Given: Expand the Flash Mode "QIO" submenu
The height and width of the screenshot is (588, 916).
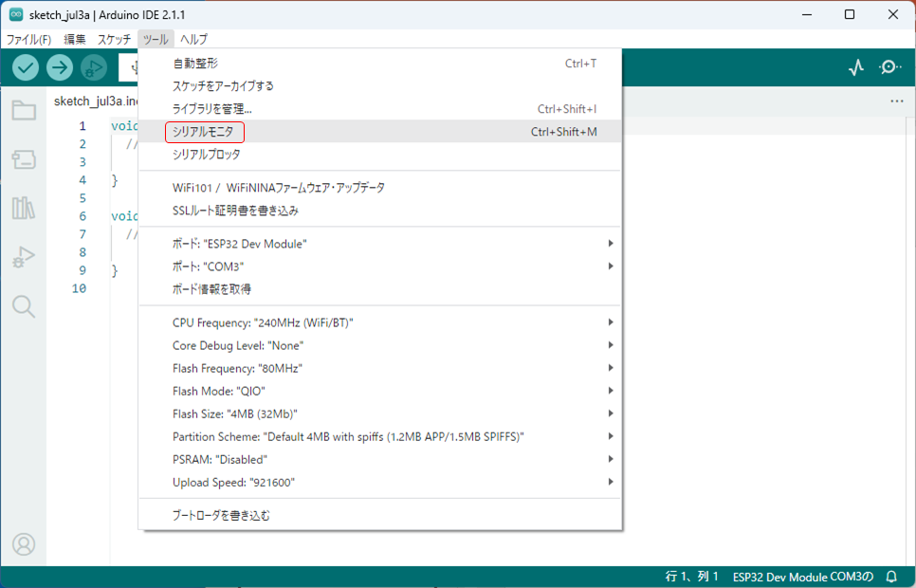Looking at the screenshot, I should [380, 391].
